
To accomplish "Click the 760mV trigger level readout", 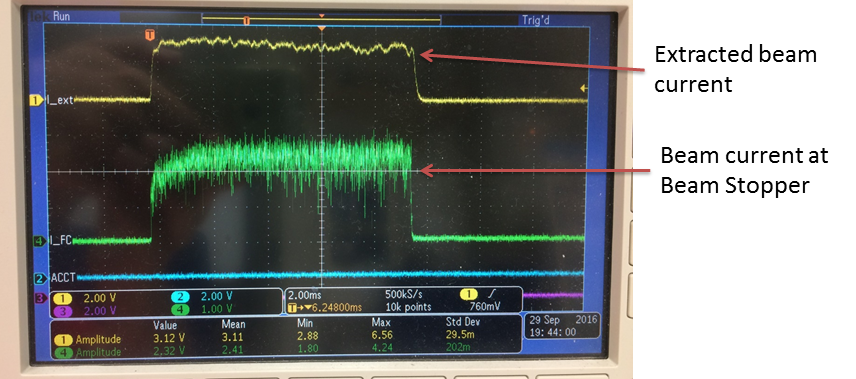I will coord(485,307).
